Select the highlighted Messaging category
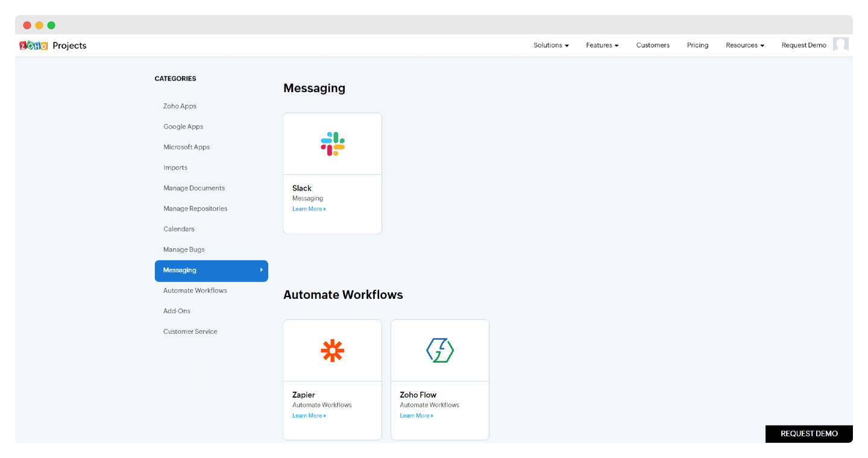 coord(212,271)
